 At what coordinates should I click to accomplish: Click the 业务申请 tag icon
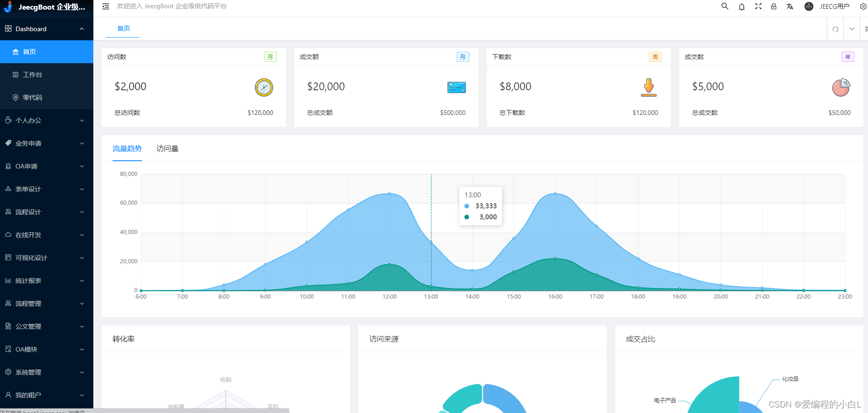8,143
